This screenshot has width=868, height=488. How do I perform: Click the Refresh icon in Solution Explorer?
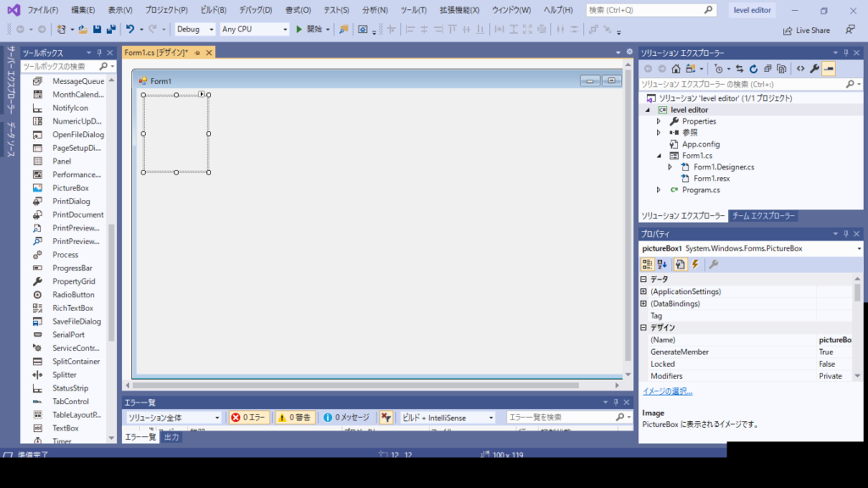(x=754, y=69)
